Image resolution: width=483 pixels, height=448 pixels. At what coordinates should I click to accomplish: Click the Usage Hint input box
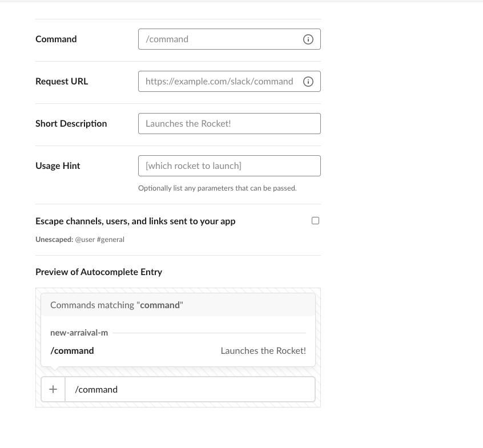pos(229,166)
